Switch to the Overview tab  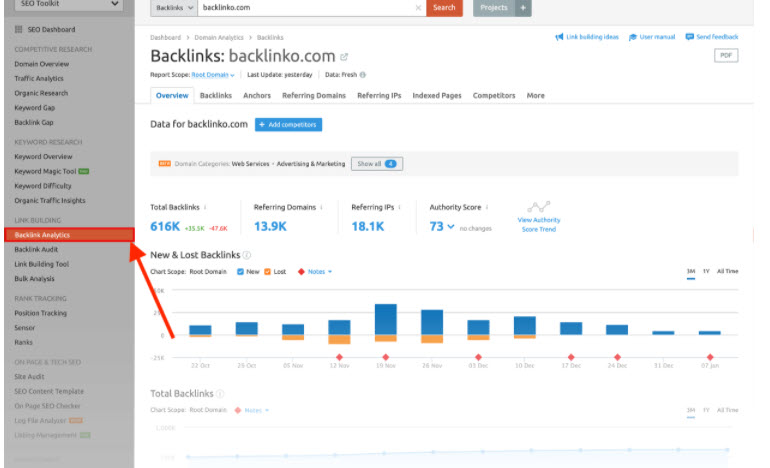point(172,96)
